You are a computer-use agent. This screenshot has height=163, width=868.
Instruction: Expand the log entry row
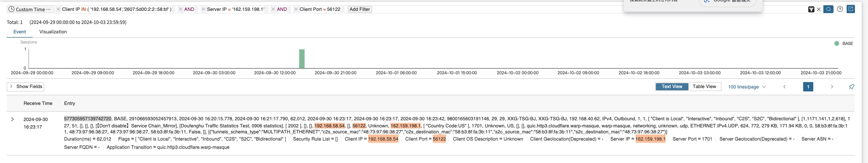(12, 120)
